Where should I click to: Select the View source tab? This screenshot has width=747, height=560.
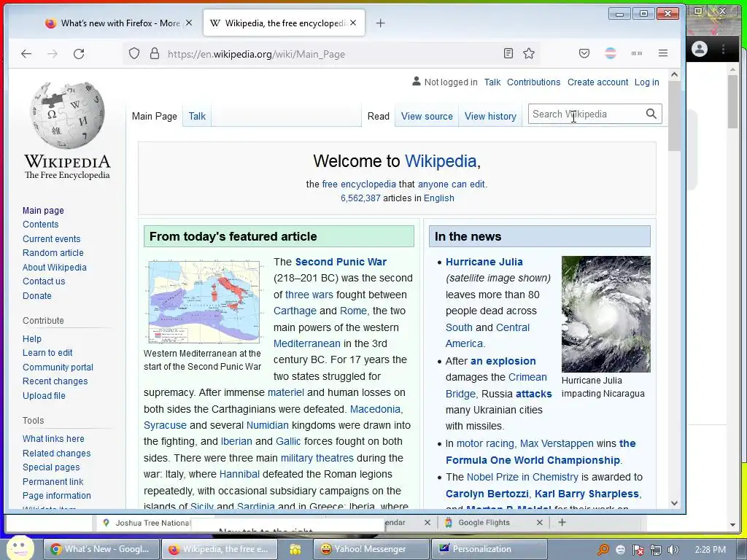(427, 116)
